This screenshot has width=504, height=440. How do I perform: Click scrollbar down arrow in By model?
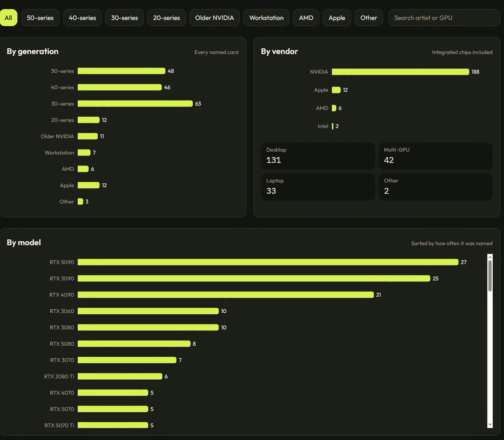[x=490, y=425]
